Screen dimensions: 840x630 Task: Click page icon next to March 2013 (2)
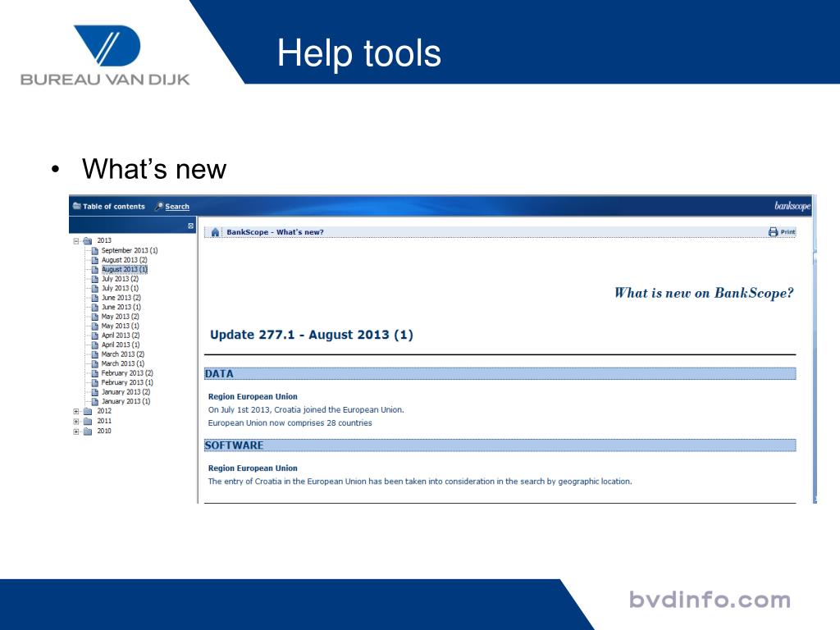point(95,354)
